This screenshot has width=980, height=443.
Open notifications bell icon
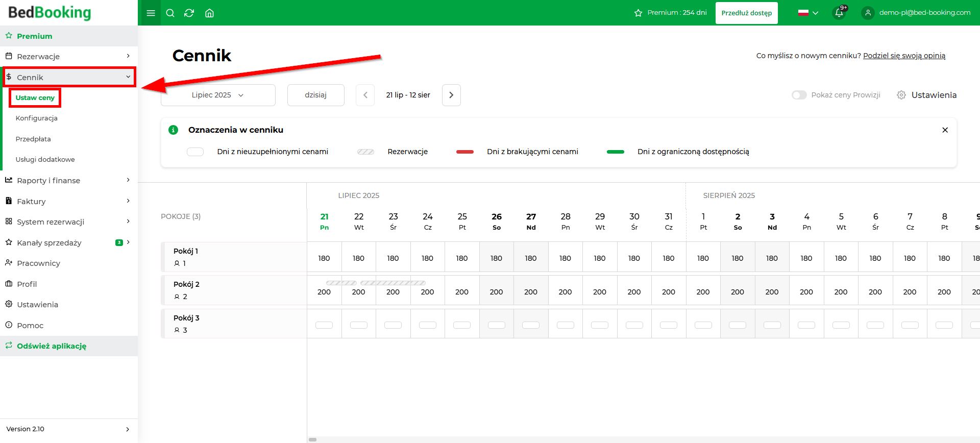pos(839,13)
